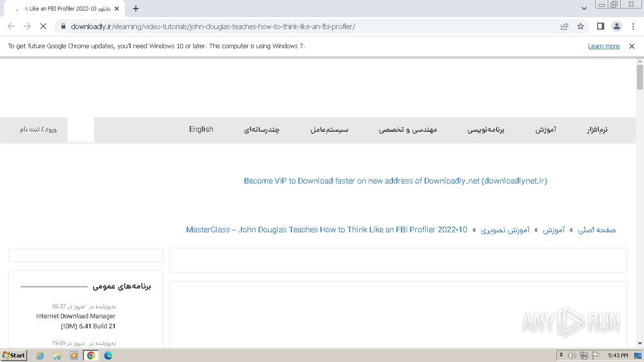644x362 pixels.
Task: Open the آموزش menu in navigation bar
Action: click(x=546, y=130)
